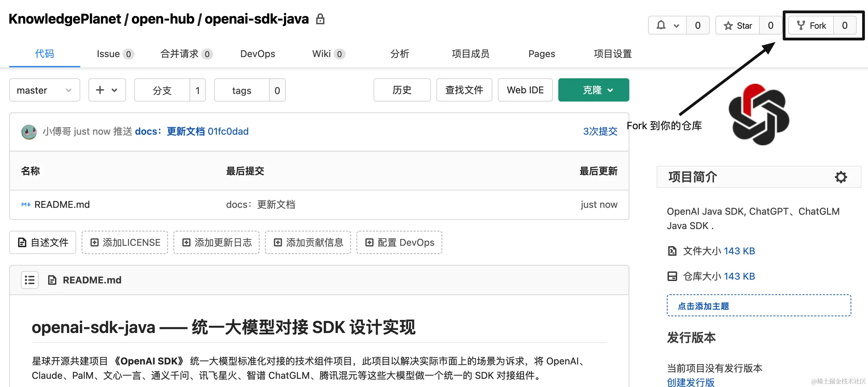Open commit hash 01fc0dad

228,131
